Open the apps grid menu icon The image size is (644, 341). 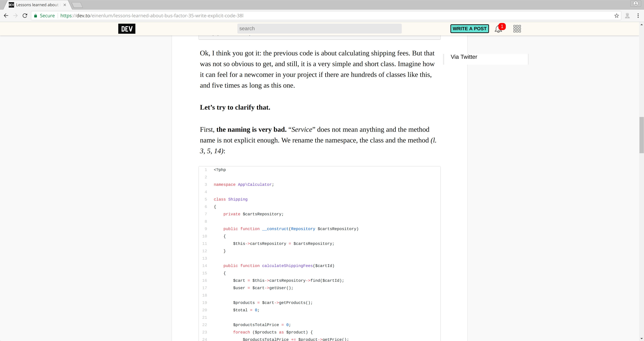point(517,29)
